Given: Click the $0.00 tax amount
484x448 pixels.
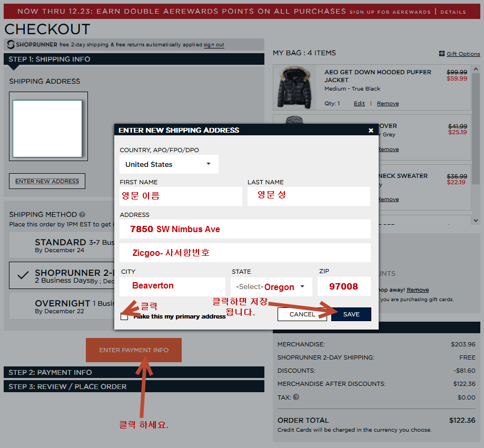Looking at the screenshot, I should (x=467, y=397).
